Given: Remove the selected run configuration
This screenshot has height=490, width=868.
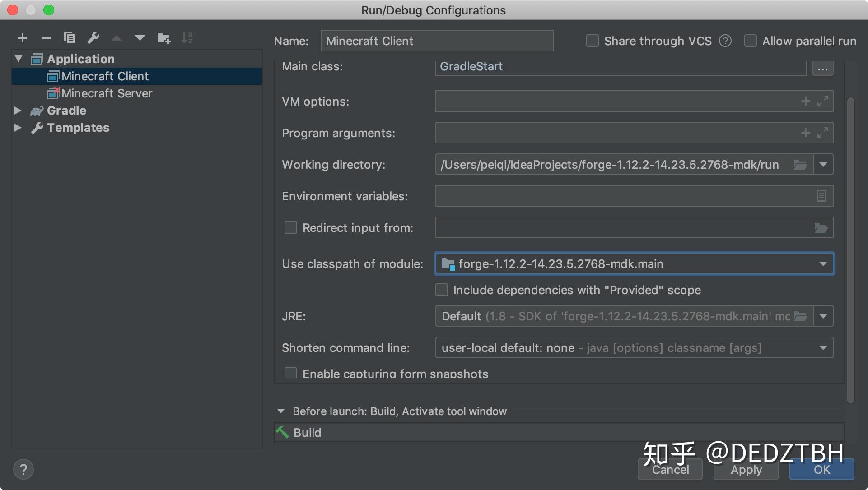Looking at the screenshot, I should pyautogui.click(x=46, y=38).
